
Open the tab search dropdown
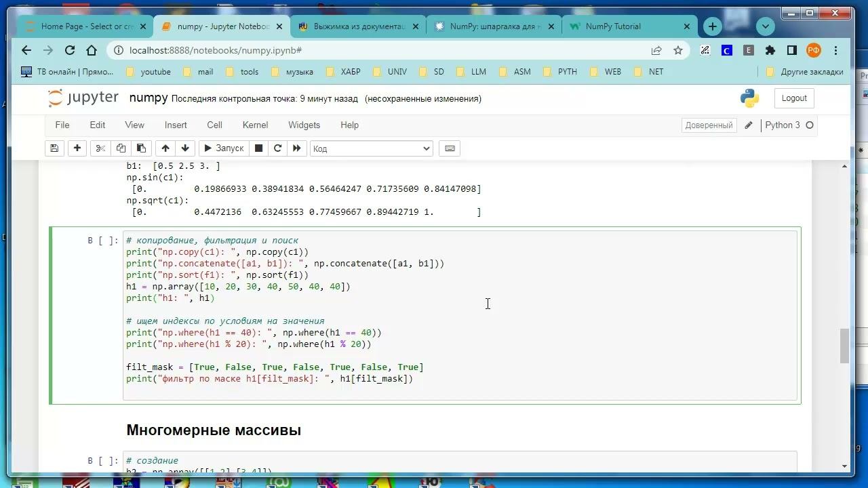click(765, 26)
